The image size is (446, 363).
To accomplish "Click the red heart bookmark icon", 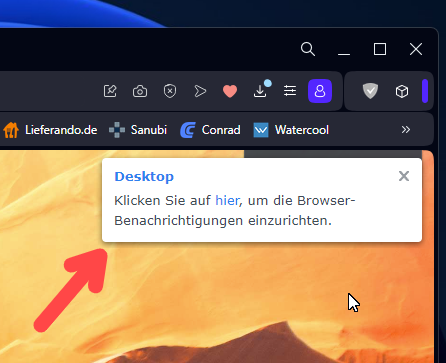I will point(230,91).
